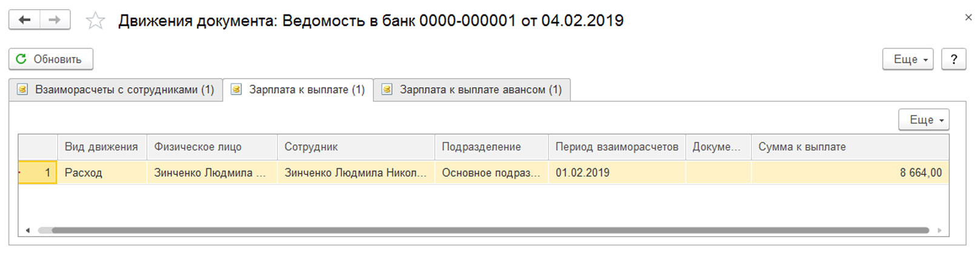Viewport: 980px width, 253px height.
Task: Sort by Сумма к выплате column header
Action: click(850, 147)
